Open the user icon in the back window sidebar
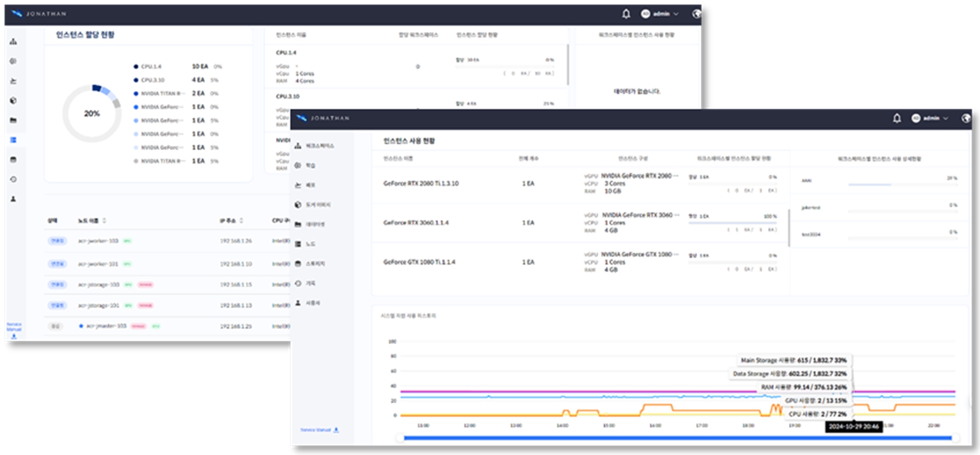 [13, 199]
